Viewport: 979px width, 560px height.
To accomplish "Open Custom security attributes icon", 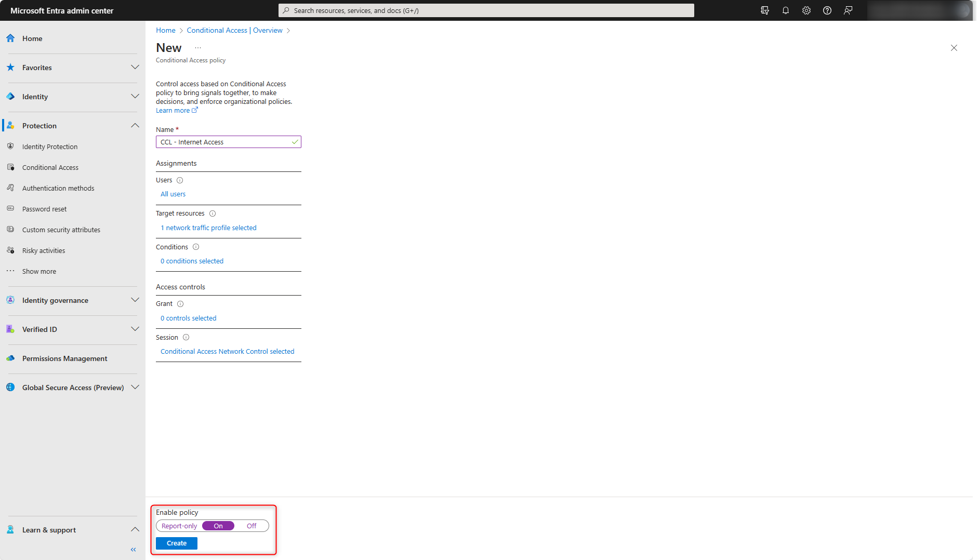I will click(11, 229).
